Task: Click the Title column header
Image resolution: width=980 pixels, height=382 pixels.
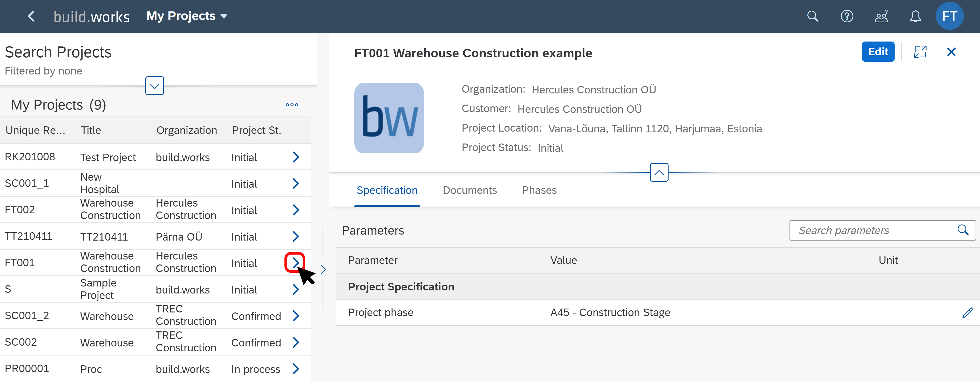Action: (x=91, y=130)
